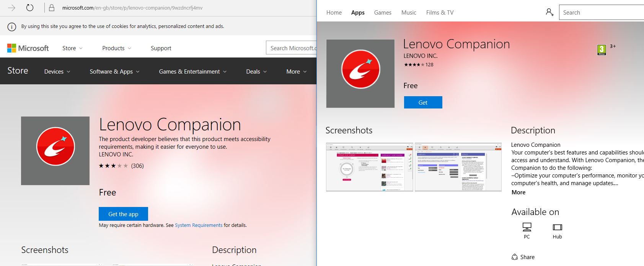Expand the Store dropdown in Microsoft header
Viewport: 644px width, 266px height.
(x=72, y=48)
